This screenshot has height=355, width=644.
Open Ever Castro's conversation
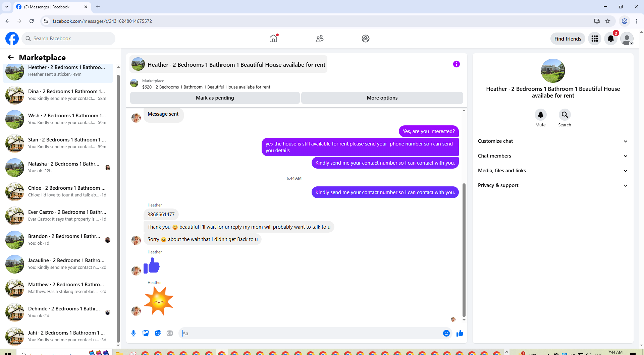[x=58, y=216]
